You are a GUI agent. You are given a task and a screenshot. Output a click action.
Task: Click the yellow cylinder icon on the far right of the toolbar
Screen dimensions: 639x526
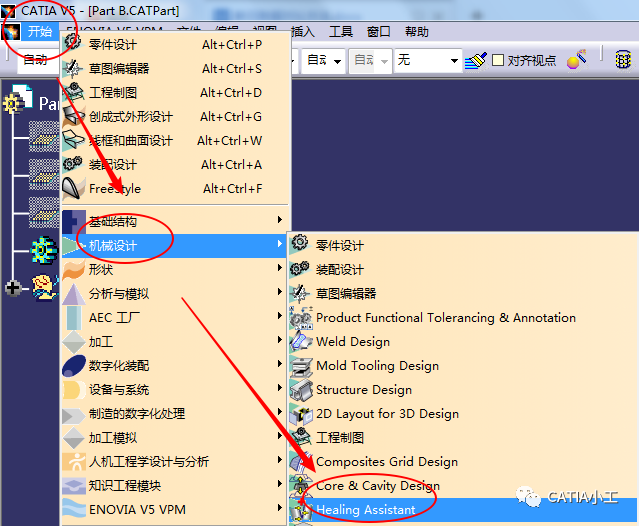[x=623, y=60]
